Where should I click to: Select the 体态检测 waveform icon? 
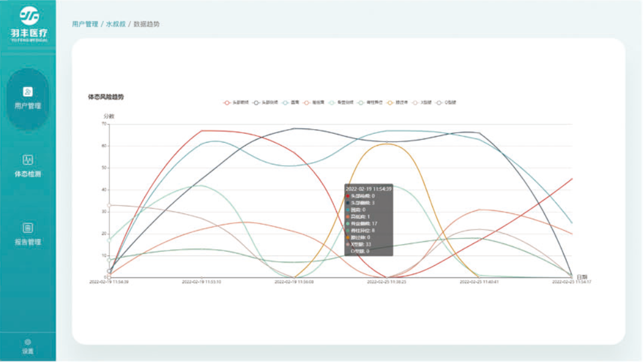(28, 160)
